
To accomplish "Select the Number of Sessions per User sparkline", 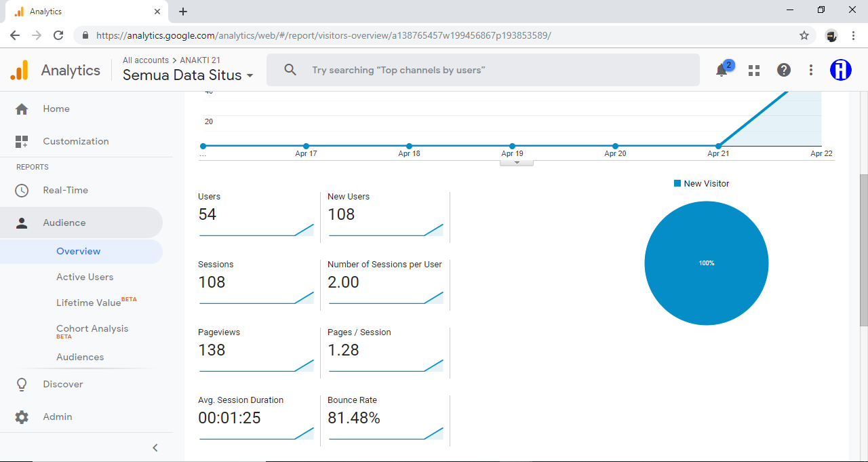I will [386, 298].
